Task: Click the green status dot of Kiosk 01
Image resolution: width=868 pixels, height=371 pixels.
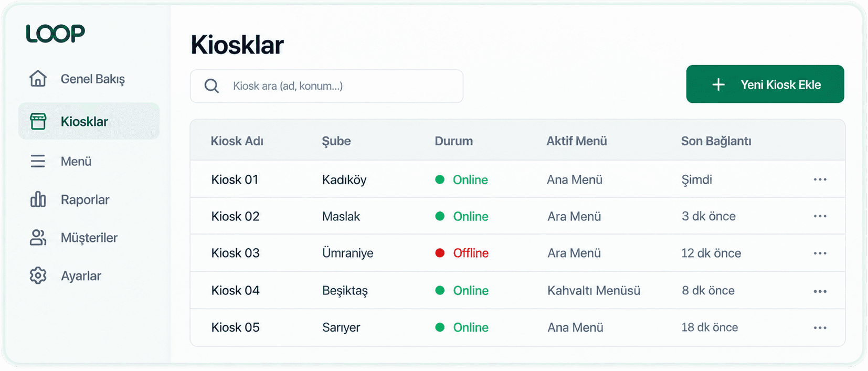Action: 440,179
